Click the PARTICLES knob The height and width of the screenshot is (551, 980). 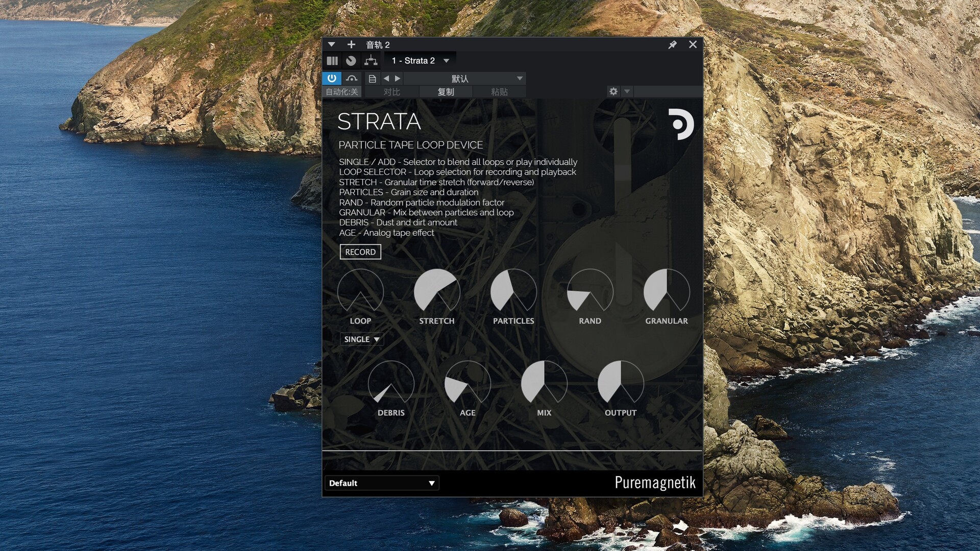pyautogui.click(x=513, y=291)
